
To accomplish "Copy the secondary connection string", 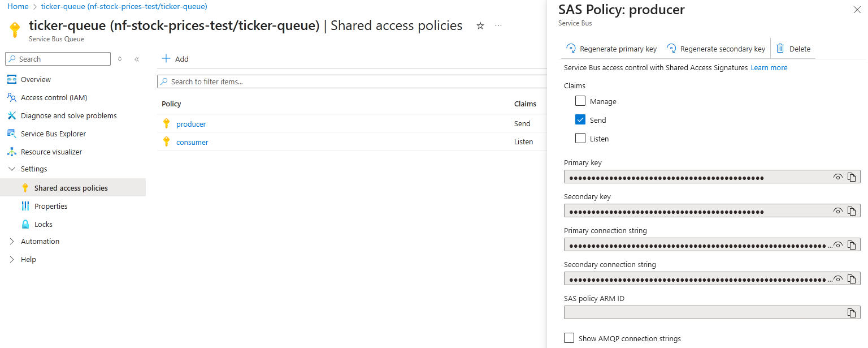I will (852, 279).
